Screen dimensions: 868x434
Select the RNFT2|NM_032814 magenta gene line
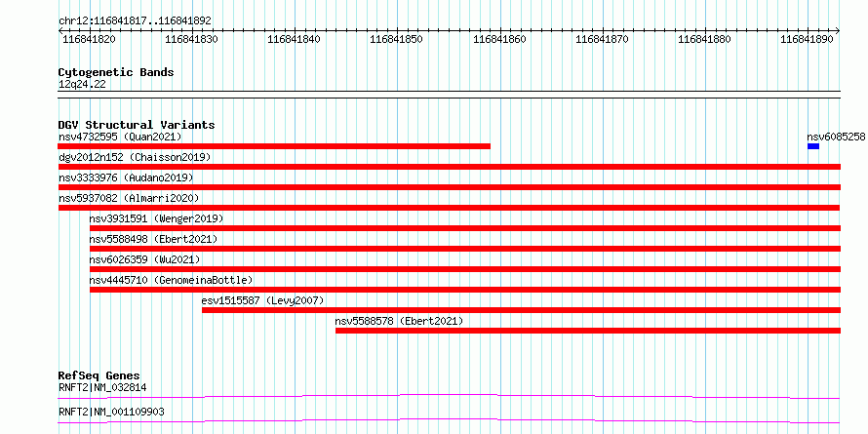[449, 396]
